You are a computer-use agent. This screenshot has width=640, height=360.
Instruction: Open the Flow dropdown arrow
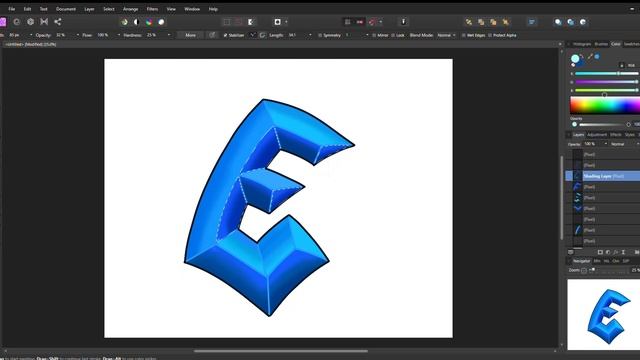[x=119, y=35]
